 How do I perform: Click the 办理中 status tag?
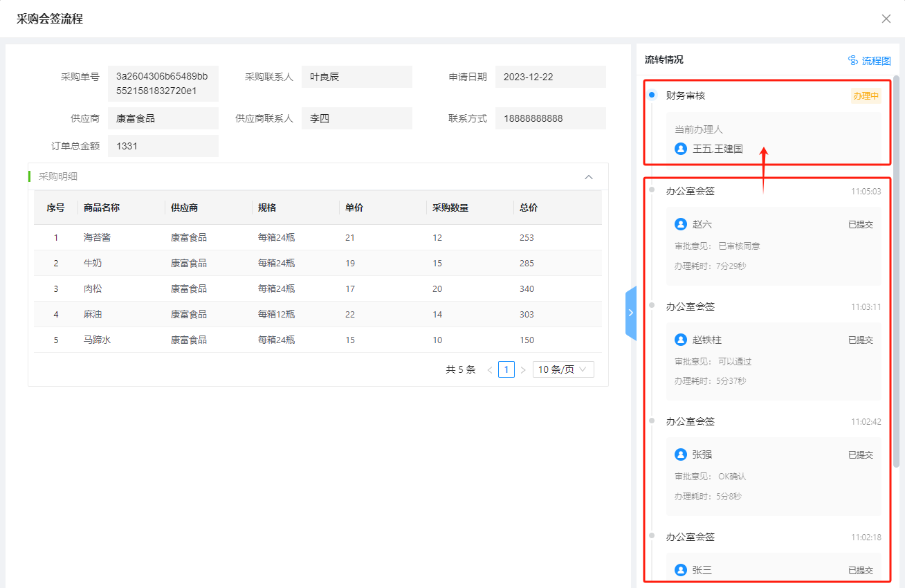coord(866,96)
